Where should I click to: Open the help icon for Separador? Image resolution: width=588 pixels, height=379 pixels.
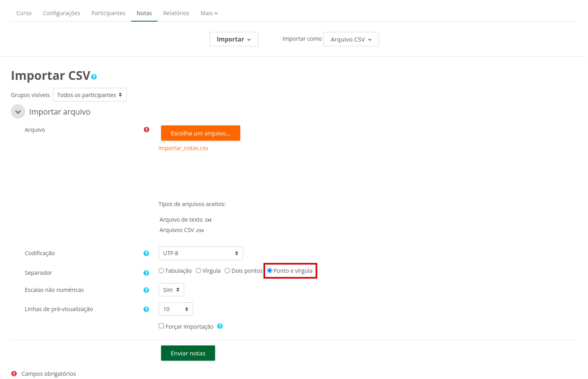pos(146,273)
